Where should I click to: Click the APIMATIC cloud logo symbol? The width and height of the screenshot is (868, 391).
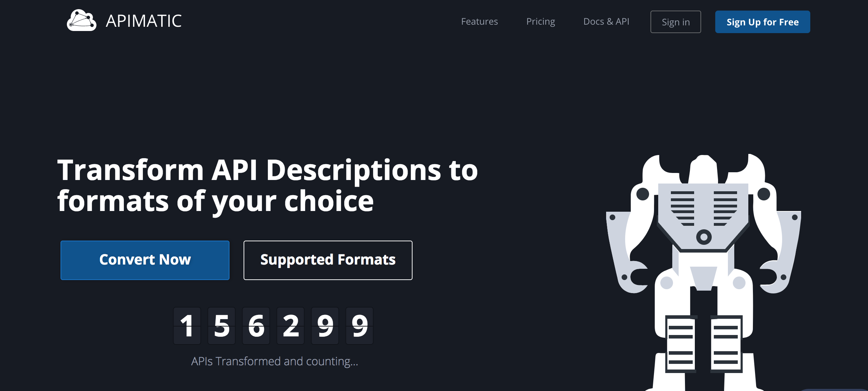click(82, 21)
